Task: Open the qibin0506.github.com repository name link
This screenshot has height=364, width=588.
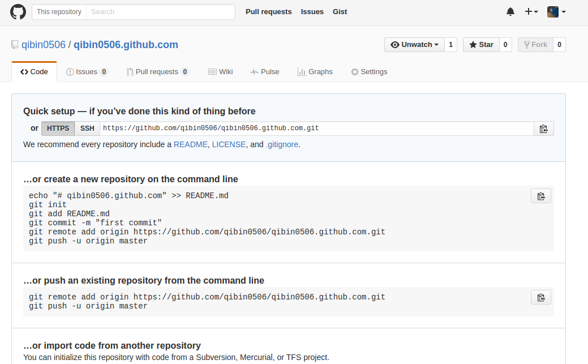Action: [126, 45]
